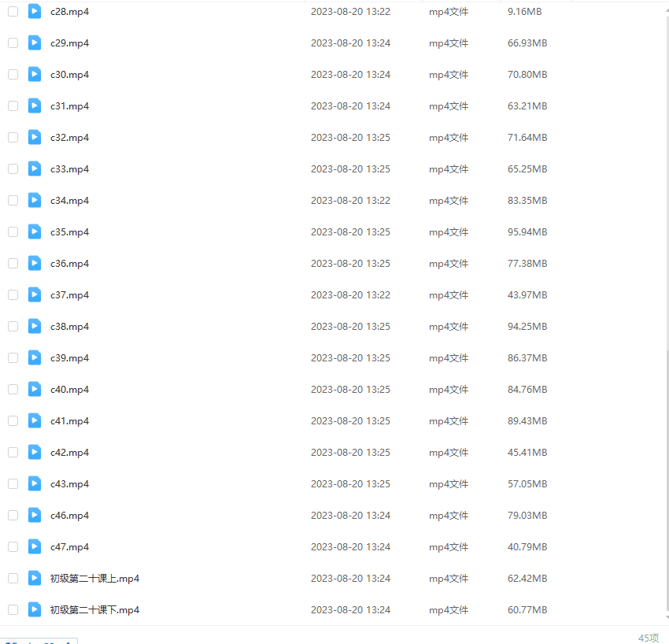The height and width of the screenshot is (644, 669).
Task: Enable the checkbox beside c46.mp4
Action: 13,516
